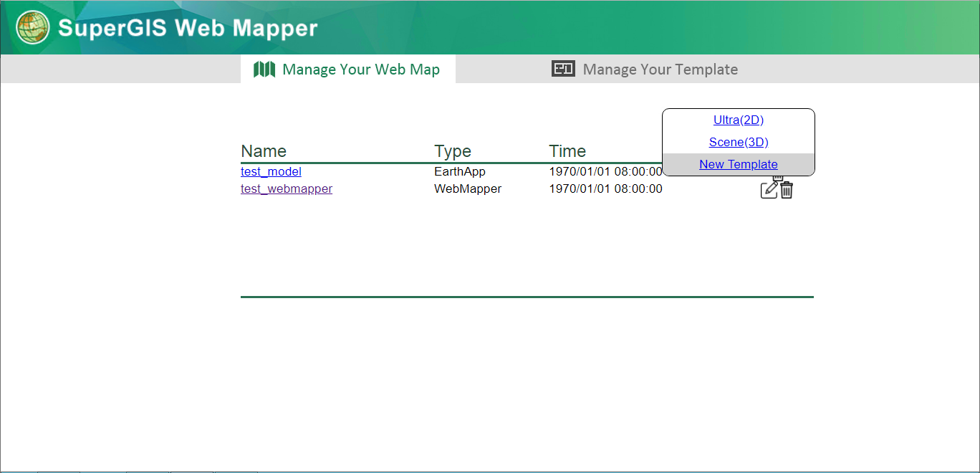Click the time value for test_webmapper

(605, 189)
